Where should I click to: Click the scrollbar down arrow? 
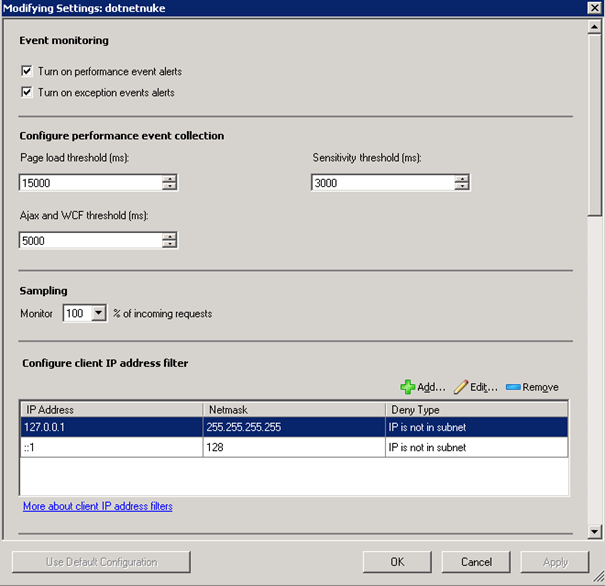[594, 532]
